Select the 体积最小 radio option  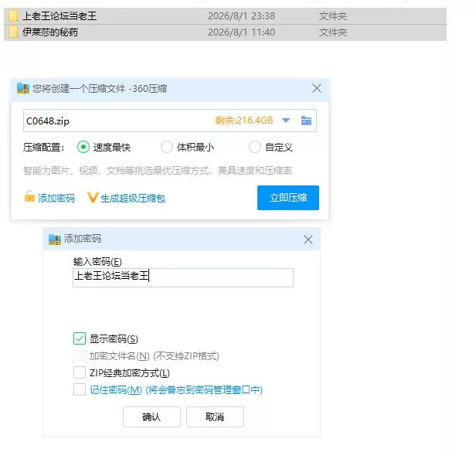pos(167,148)
